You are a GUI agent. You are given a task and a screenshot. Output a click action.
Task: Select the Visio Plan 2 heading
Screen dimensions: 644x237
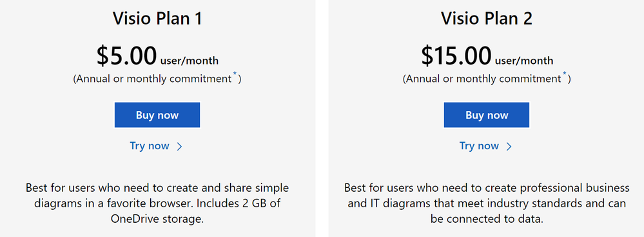point(487,19)
